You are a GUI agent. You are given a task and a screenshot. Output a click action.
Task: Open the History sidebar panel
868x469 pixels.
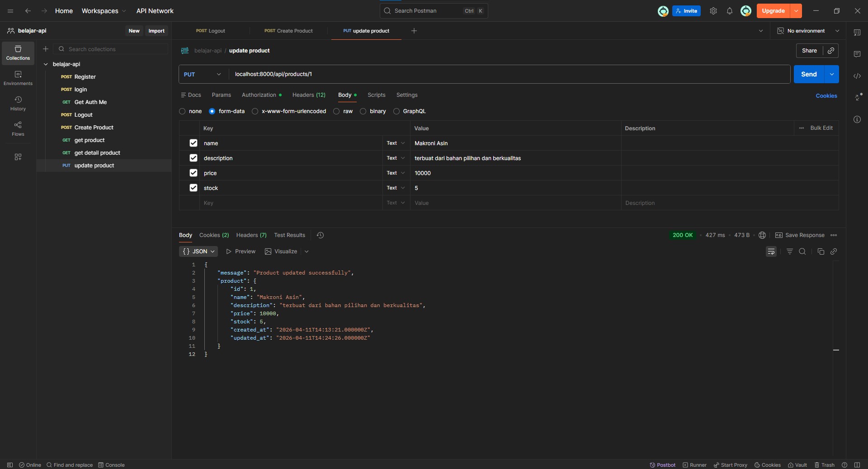[18, 103]
